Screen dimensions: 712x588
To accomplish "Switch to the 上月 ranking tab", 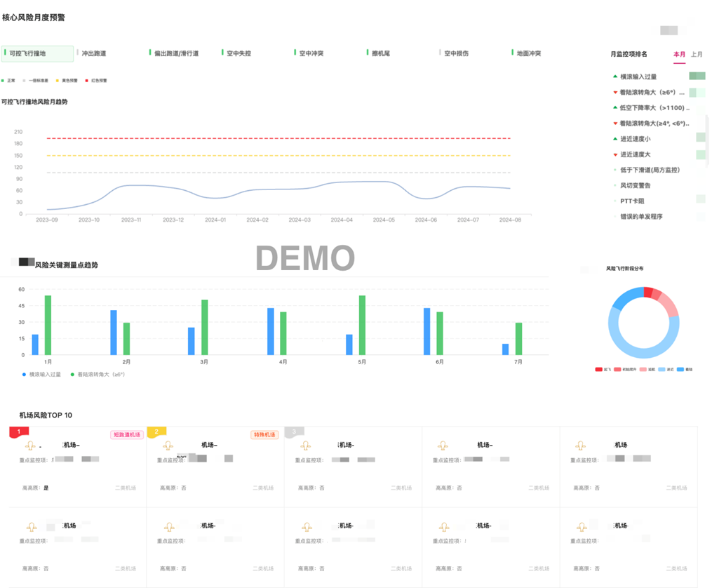I will point(697,54).
